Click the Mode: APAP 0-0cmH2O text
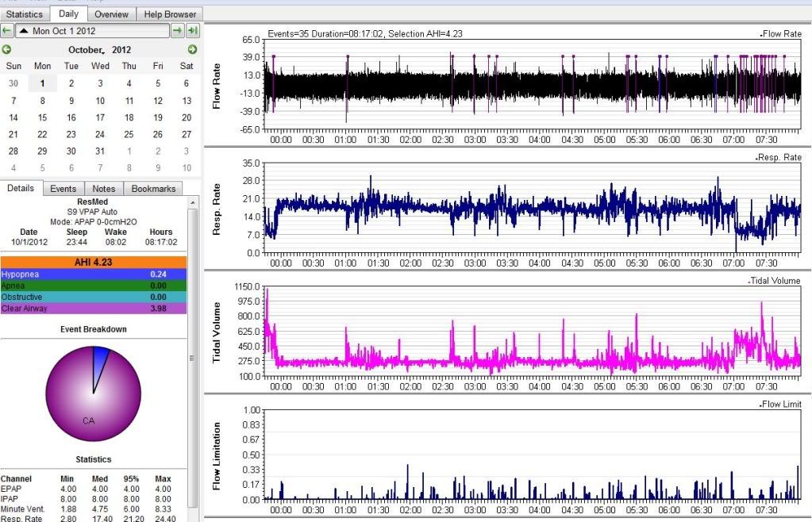The height and width of the screenshot is (522, 812). 94,221
